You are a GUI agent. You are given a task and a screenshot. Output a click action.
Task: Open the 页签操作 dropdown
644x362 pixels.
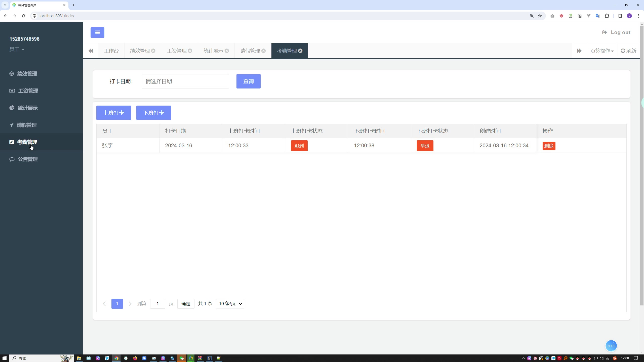click(602, 50)
